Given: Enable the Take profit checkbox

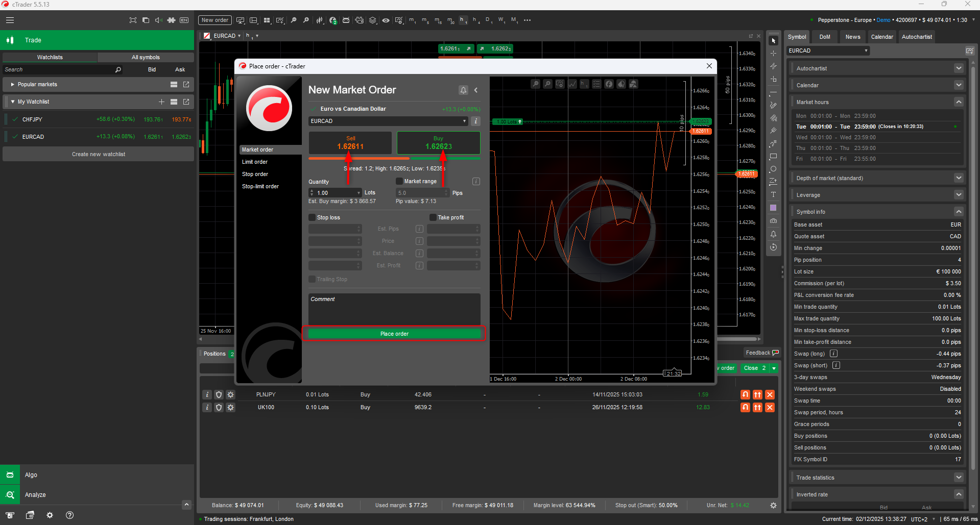Looking at the screenshot, I should click(433, 217).
